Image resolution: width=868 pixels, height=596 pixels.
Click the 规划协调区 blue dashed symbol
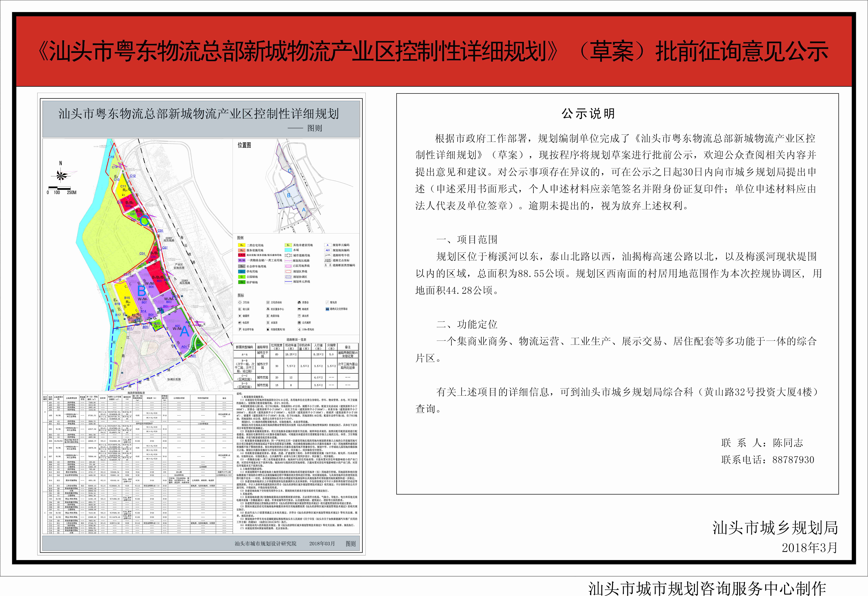pyautogui.click(x=288, y=277)
